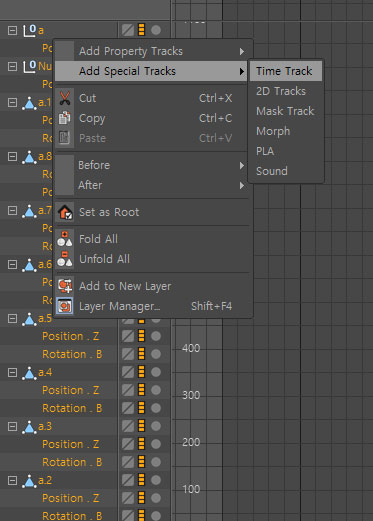This screenshot has width=373, height=521.
Task: Collapse the a.7 object tree
Action: coord(12,210)
